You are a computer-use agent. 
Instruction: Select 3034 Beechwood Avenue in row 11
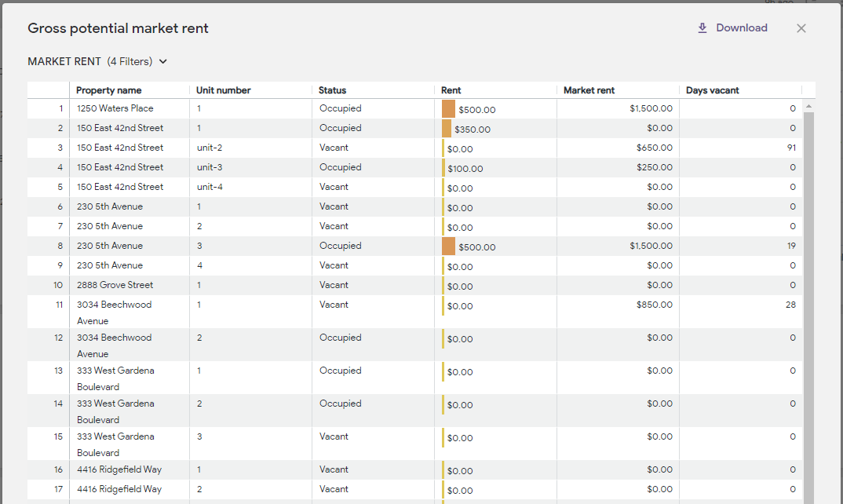coord(129,312)
